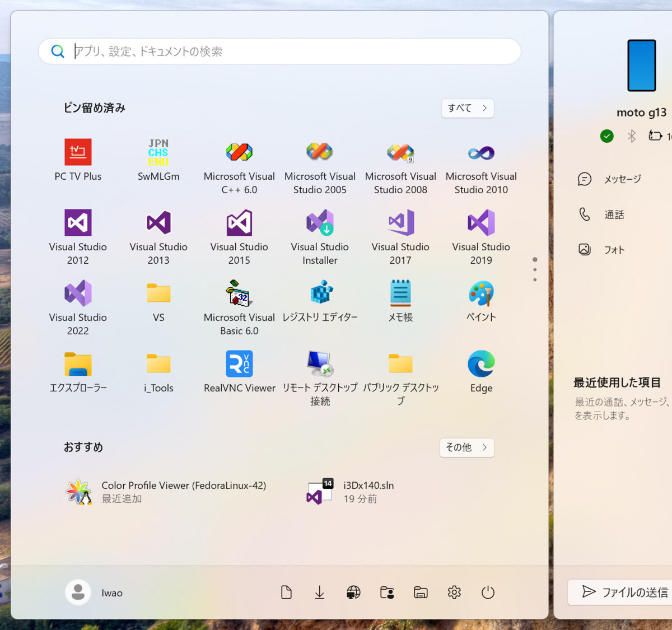
Task: Click ファイルの送信 send files button
Action: [x=620, y=592]
